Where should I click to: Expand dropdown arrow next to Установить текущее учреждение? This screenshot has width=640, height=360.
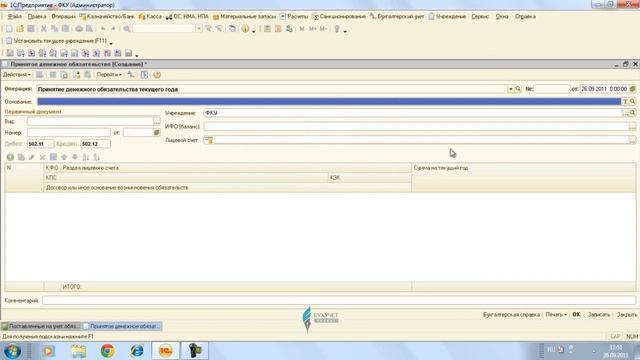[x=111, y=42]
